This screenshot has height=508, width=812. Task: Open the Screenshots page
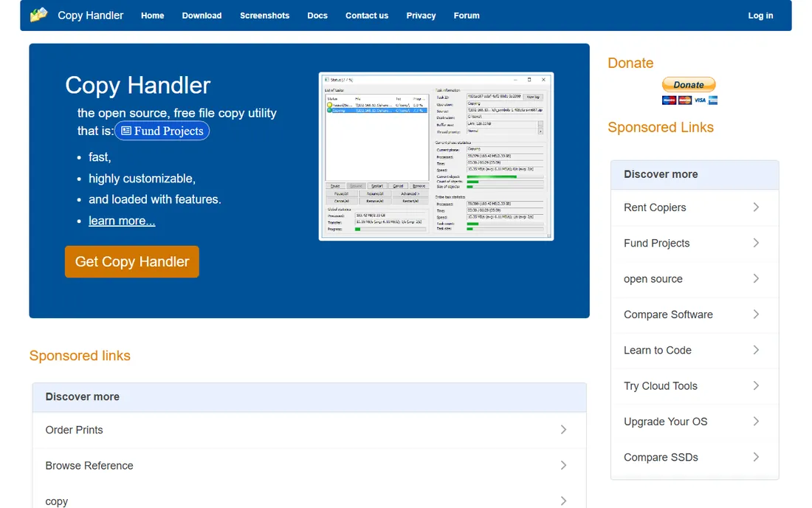point(264,16)
